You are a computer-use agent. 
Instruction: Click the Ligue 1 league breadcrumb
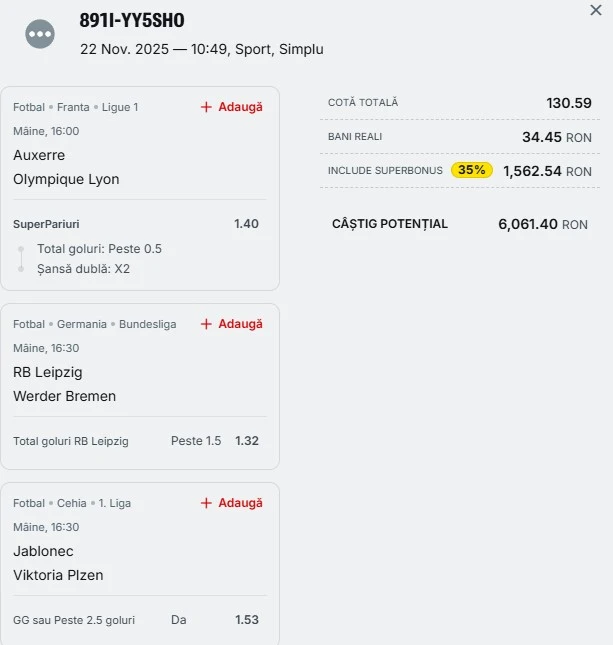[x=119, y=107]
